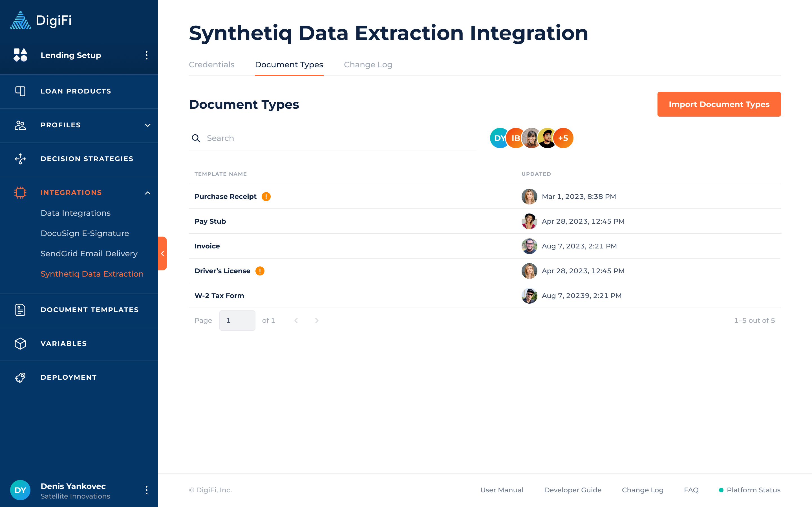Expand the Profiles section chevron
The height and width of the screenshot is (507, 812).
coord(147,125)
